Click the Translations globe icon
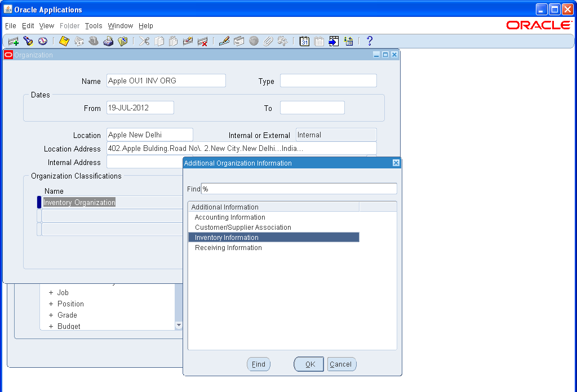Image resolution: width=577 pixels, height=392 pixels. [254, 41]
